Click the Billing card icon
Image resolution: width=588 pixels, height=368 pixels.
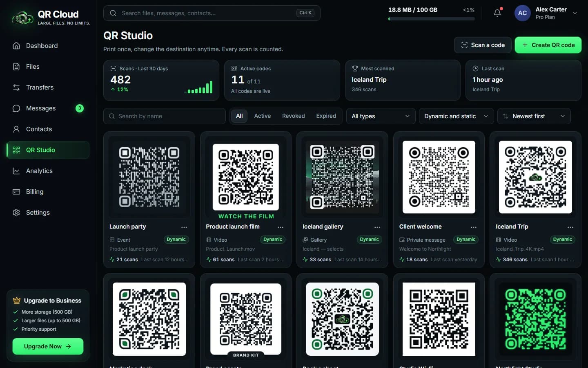(x=16, y=192)
